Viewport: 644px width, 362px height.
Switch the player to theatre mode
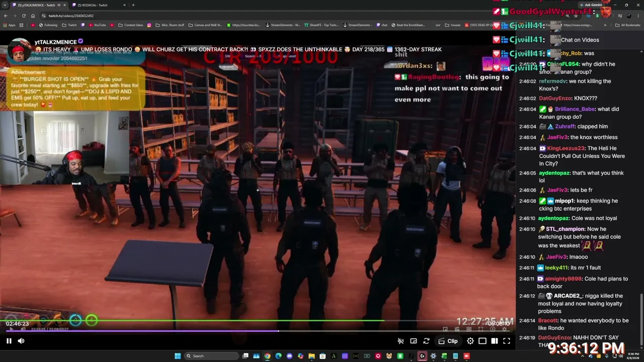tap(482, 341)
